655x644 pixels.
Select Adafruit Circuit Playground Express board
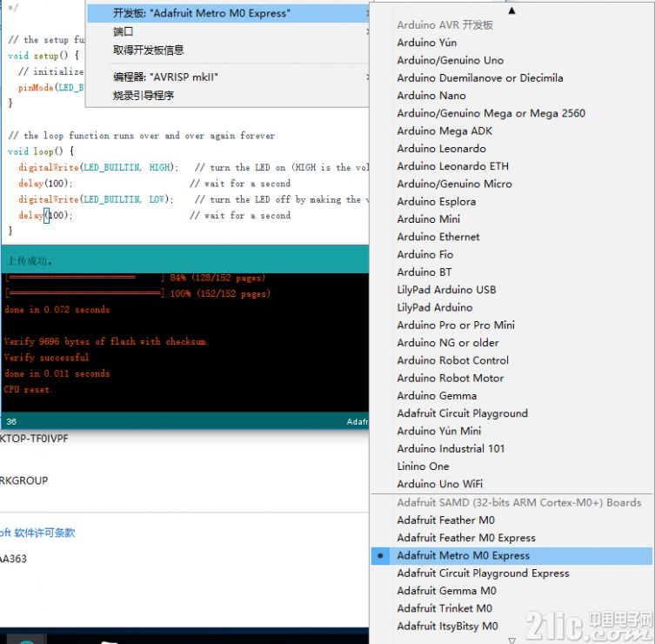(511, 573)
